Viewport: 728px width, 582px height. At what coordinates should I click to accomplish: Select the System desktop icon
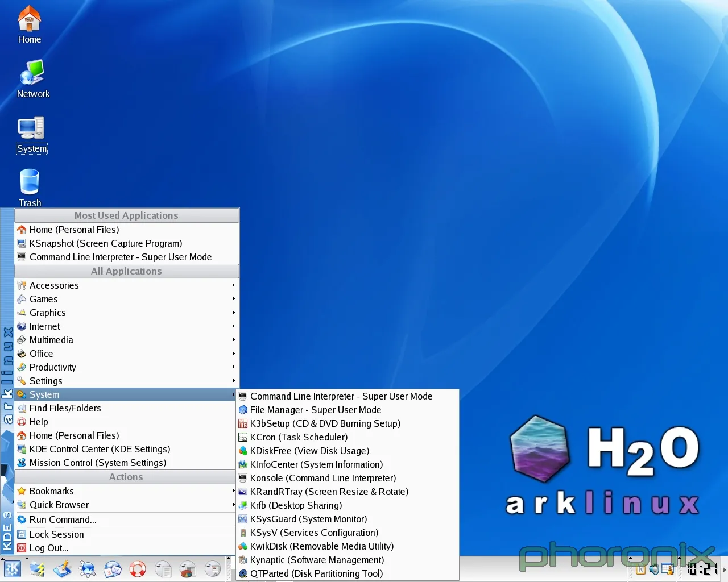pos(32,135)
